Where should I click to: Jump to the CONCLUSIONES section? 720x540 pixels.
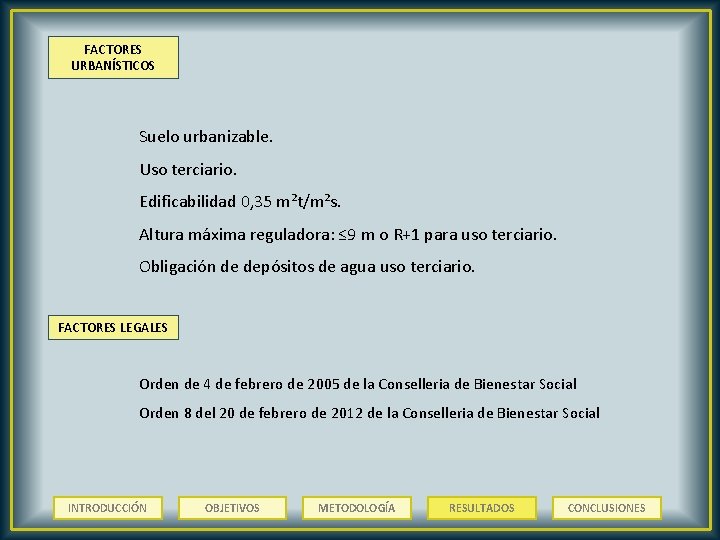pos(607,508)
